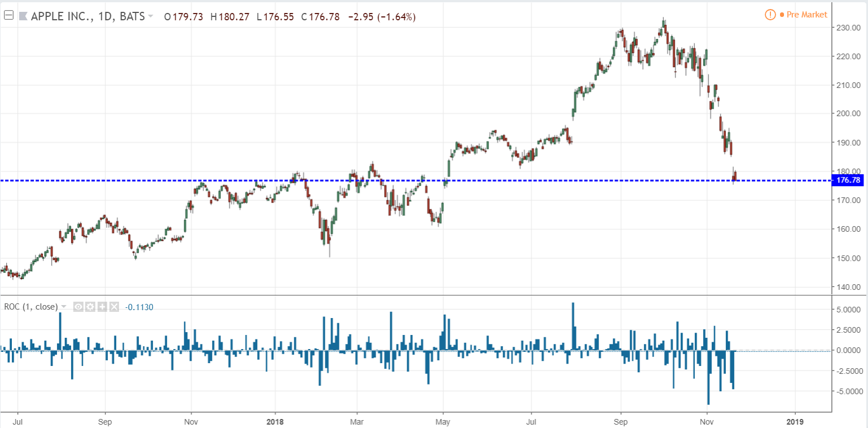The height and width of the screenshot is (428, 868).
Task: Click the ROC indicator plus icon
Action: [102, 307]
